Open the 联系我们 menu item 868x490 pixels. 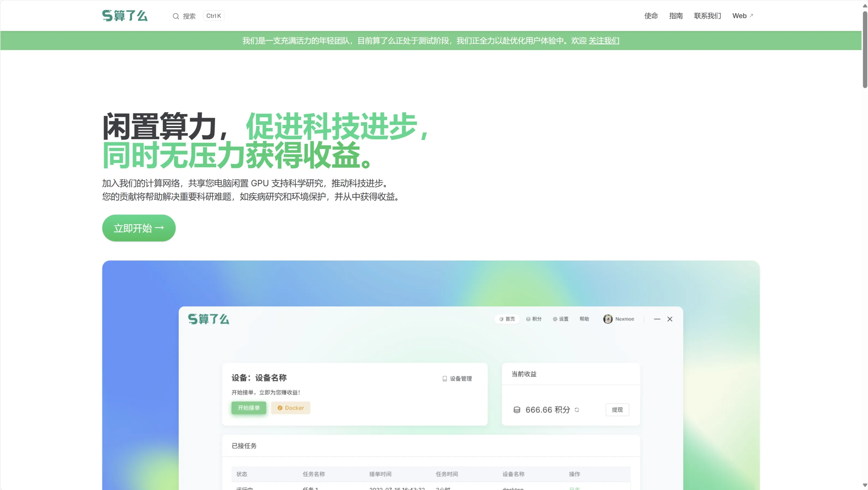pos(707,16)
